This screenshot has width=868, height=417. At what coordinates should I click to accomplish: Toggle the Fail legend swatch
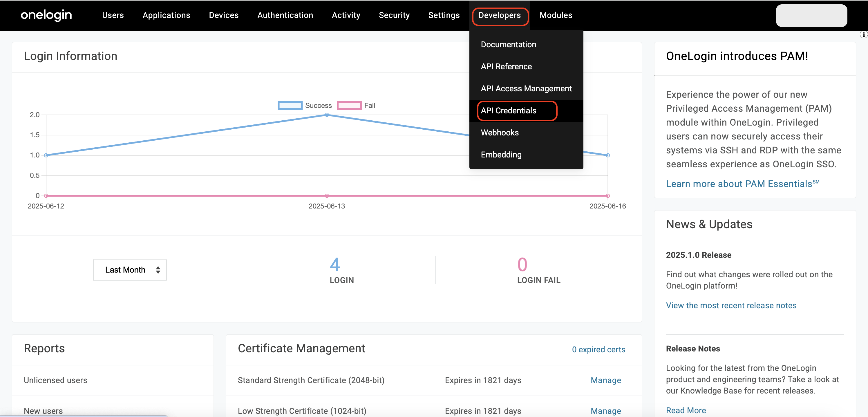(x=349, y=106)
